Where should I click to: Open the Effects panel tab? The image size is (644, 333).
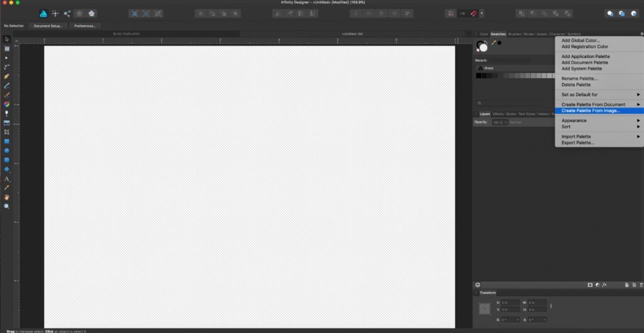(x=498, y=114)
